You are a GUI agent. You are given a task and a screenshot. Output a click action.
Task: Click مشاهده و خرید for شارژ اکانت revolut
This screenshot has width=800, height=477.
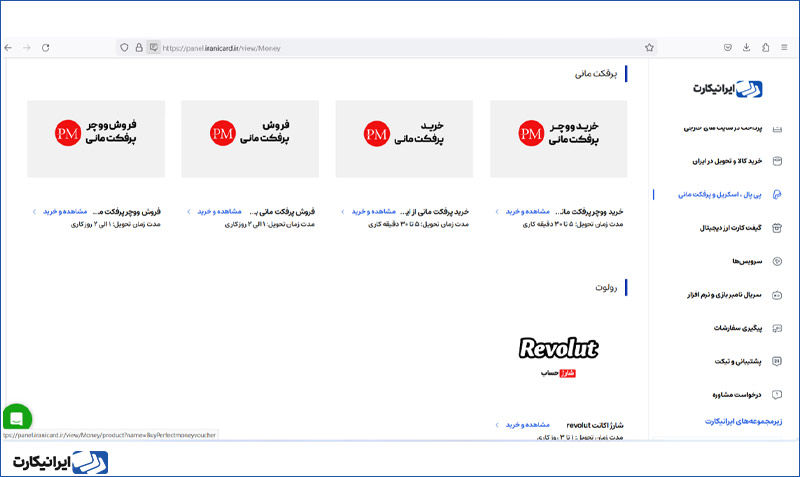pyautogui.click(x=528, y=424)
